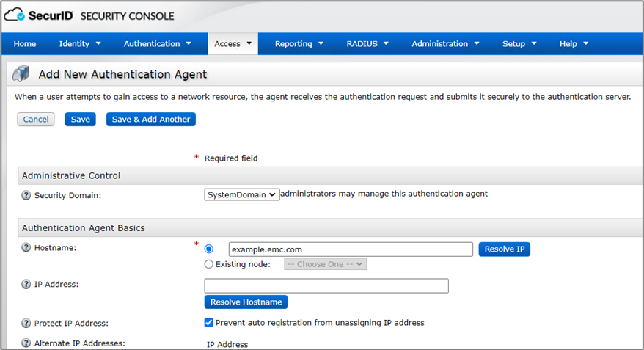Screen dimensions: 644x350
Task: Open help icon beside Security Domain
Action: point(26,195)
